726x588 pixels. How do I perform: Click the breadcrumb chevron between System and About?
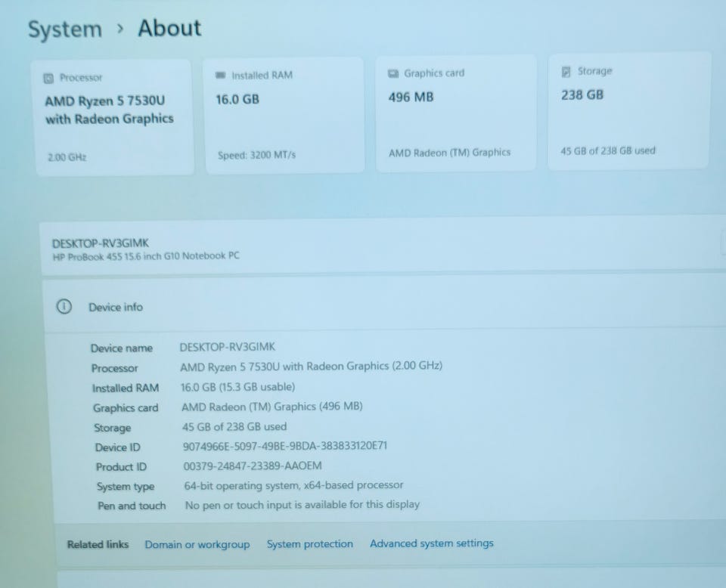pyautogui.click(x=120, y=29)
